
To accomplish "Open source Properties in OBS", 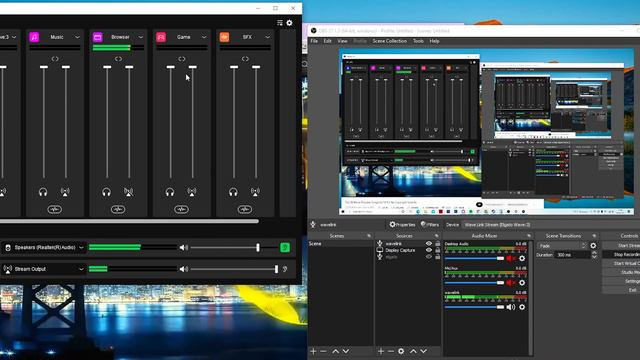I will (402, 224).
